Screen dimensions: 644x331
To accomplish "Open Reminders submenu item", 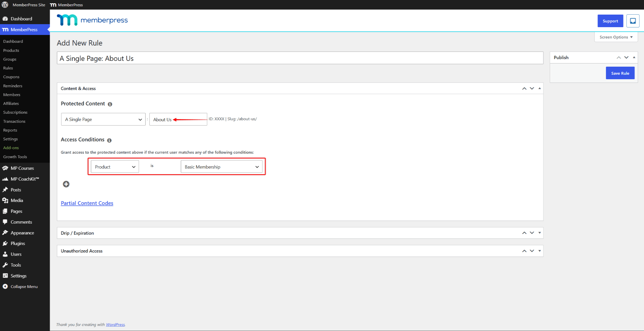I will [13, 86].
